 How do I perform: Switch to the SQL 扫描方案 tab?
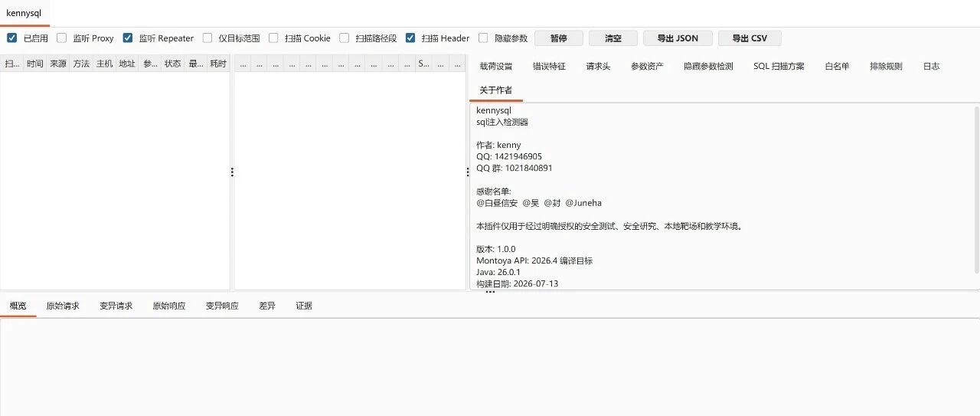pyautogui.click(x=779, y=67)
